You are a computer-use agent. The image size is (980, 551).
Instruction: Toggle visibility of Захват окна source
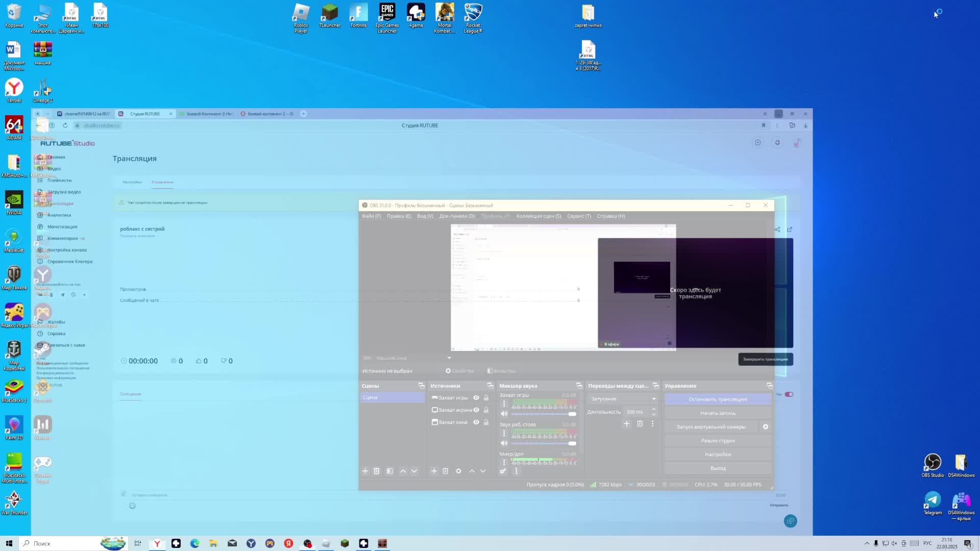(x=476, y=422)
